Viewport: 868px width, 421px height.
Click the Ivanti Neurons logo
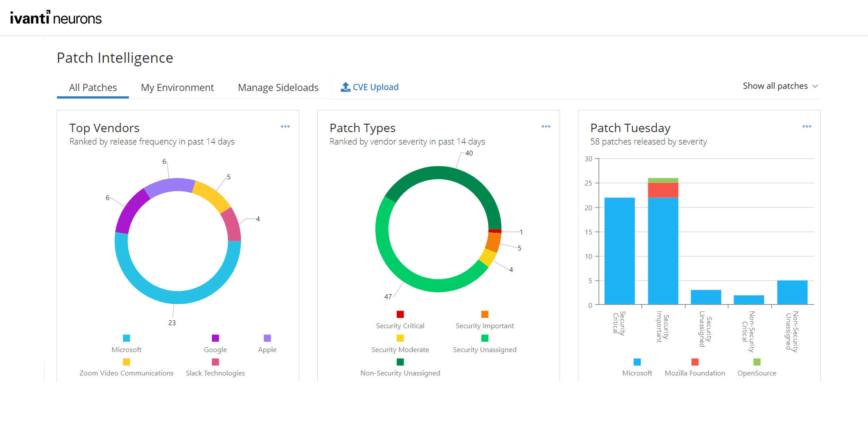pos(56,18)
